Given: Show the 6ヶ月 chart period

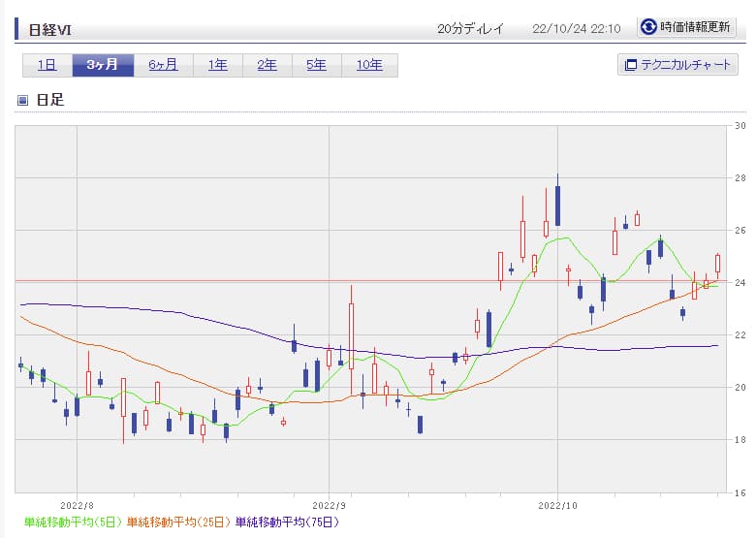Looking at the screenshot, I should [163, 65].
